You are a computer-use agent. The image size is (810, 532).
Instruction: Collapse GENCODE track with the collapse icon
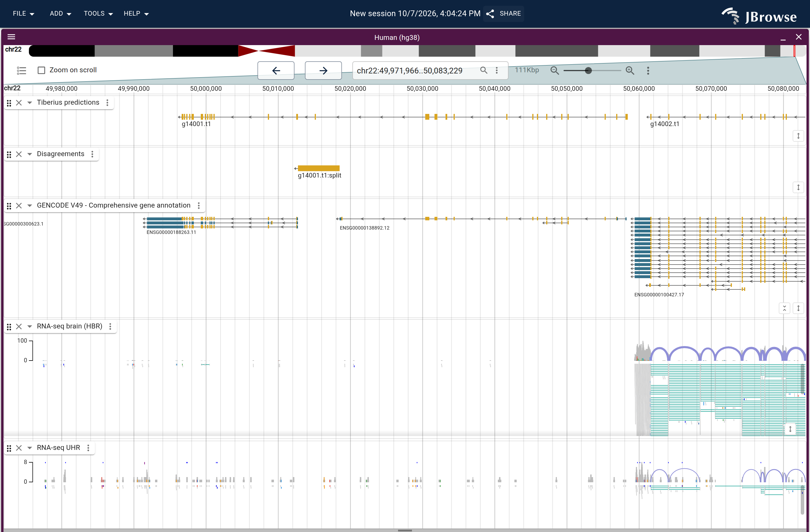click(x=785, y=308)
